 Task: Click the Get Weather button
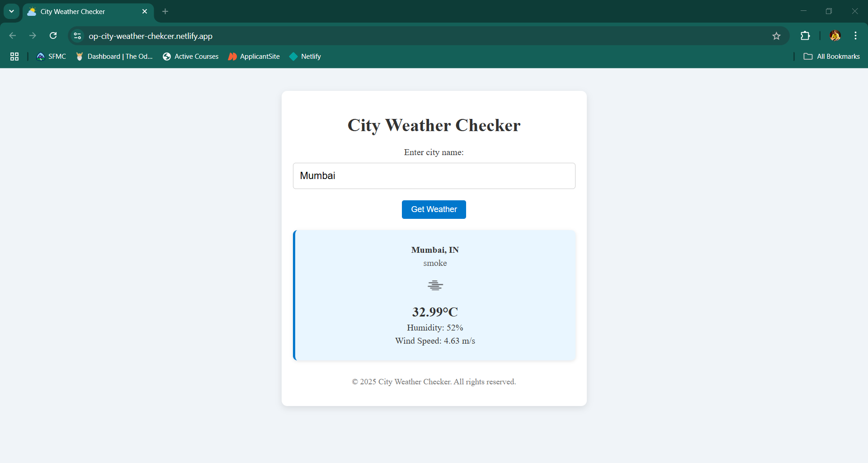click(434, 209)
